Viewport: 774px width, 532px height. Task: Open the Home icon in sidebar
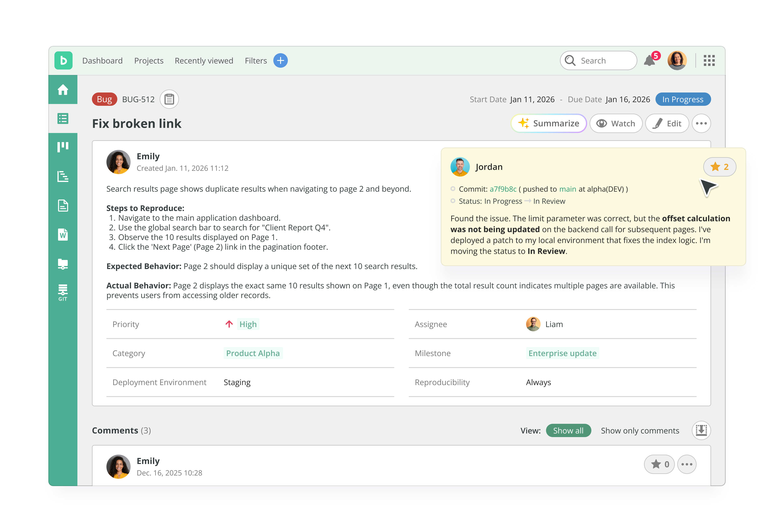pyautogui.click(x=63, y=90)
